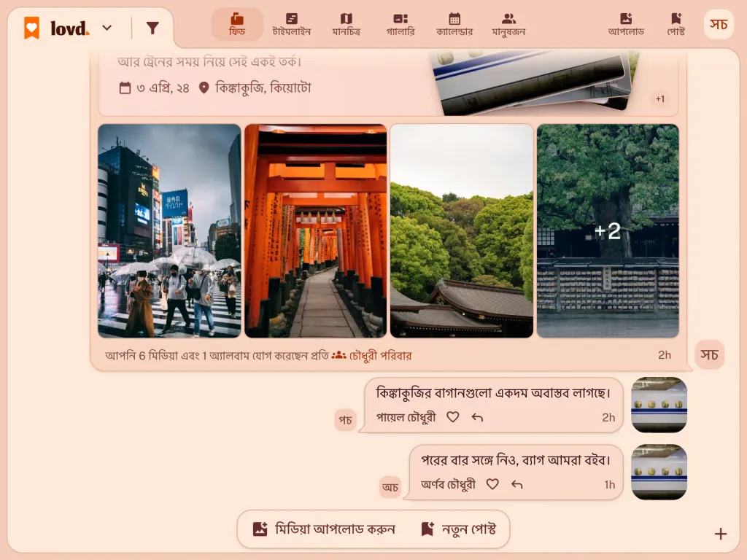Switch to the ফিড tab
Image resolution: width=747 pixels, height=560 pixels.
pos(237,24)
